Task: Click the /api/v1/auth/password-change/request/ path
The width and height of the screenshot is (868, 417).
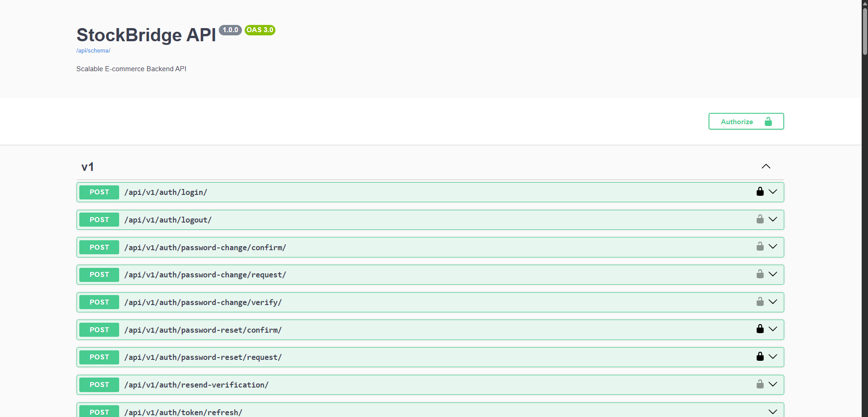Action: point(205,275)
